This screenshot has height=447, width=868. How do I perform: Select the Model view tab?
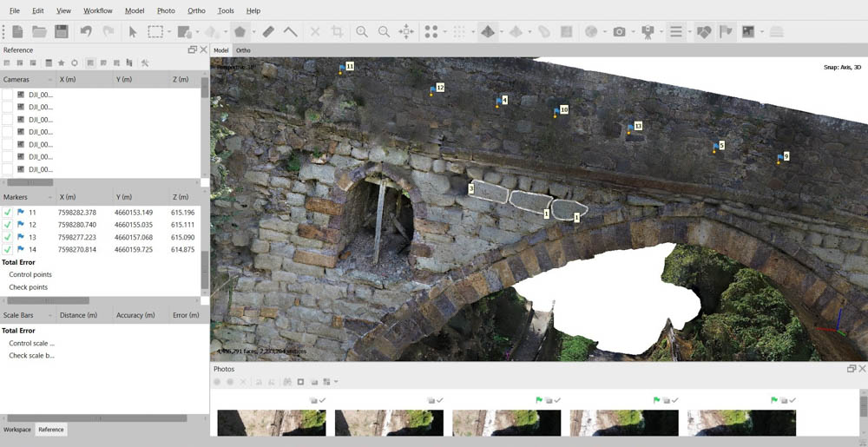[x=221, y=50]
